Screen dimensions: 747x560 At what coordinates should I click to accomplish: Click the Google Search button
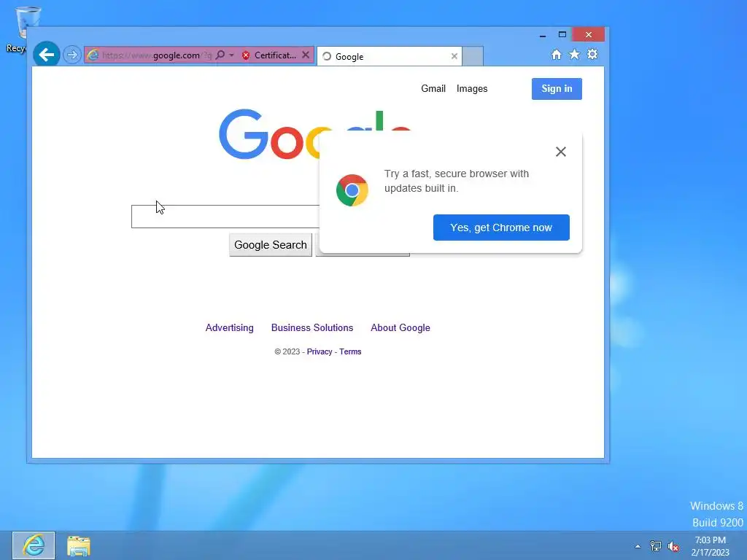(x=271, y=245)
